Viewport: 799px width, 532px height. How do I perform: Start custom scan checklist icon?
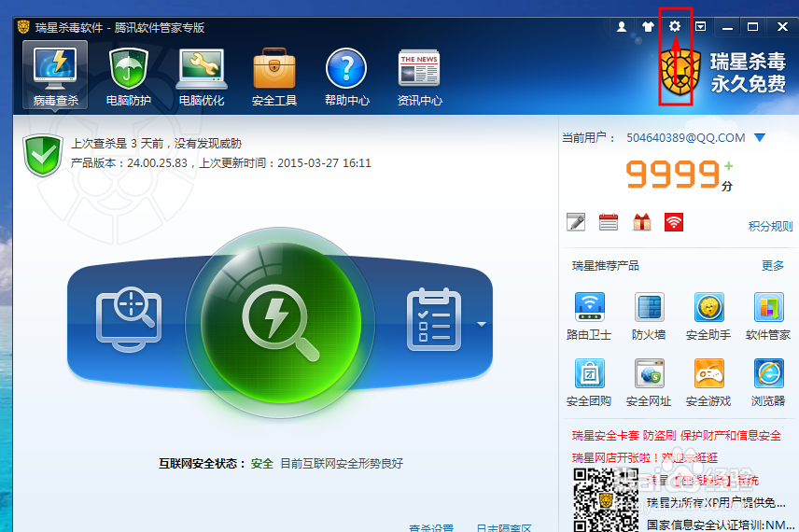point(434,320)
